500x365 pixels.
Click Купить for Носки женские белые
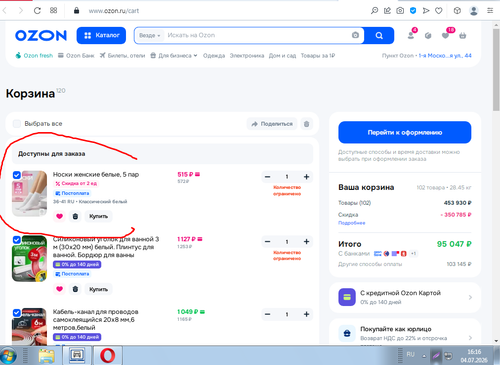coord(98,216)
